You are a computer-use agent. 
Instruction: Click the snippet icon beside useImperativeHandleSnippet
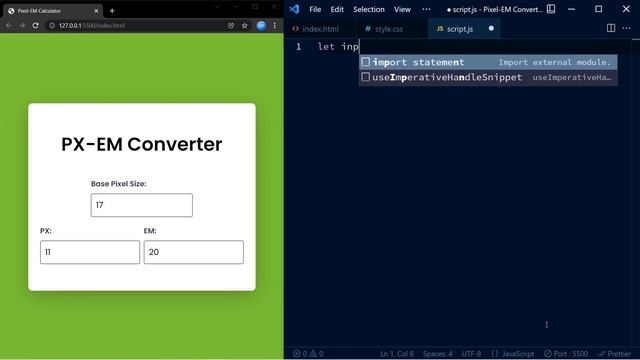click(x=366, y=77)
